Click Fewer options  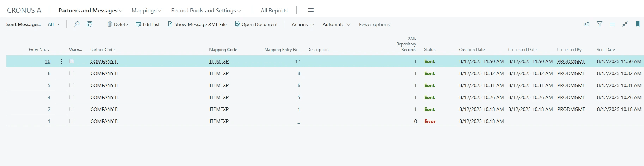pos(374,24)
